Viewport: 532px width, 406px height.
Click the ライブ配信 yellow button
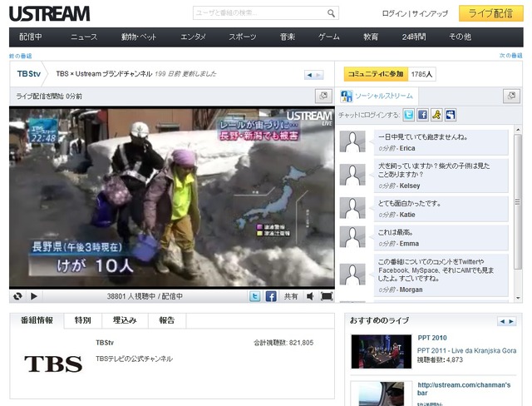(490, 13)
